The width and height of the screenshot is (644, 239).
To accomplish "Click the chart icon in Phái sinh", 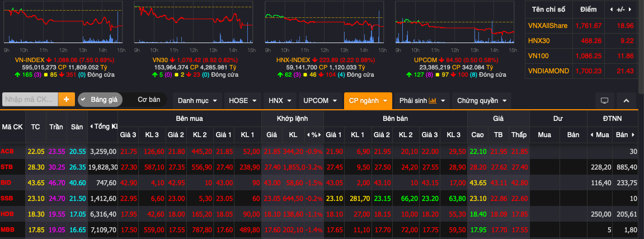I will [433, 101].
